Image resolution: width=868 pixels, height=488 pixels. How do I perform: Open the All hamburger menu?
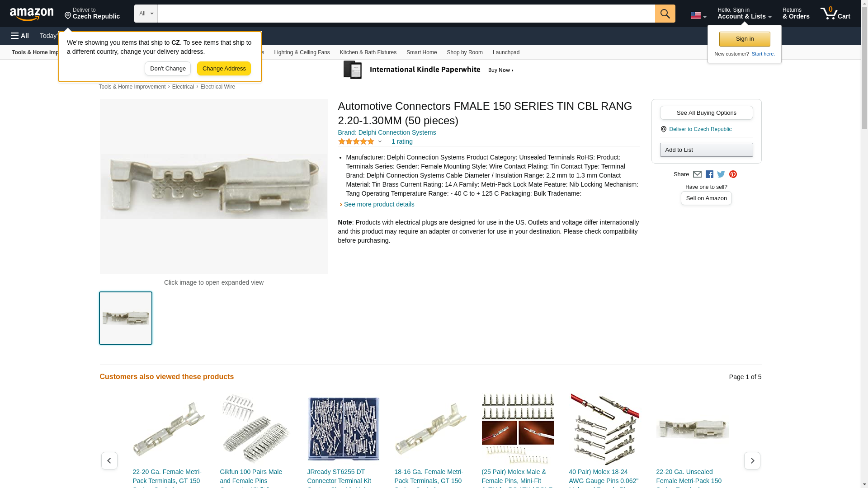[x=20, y=36]
